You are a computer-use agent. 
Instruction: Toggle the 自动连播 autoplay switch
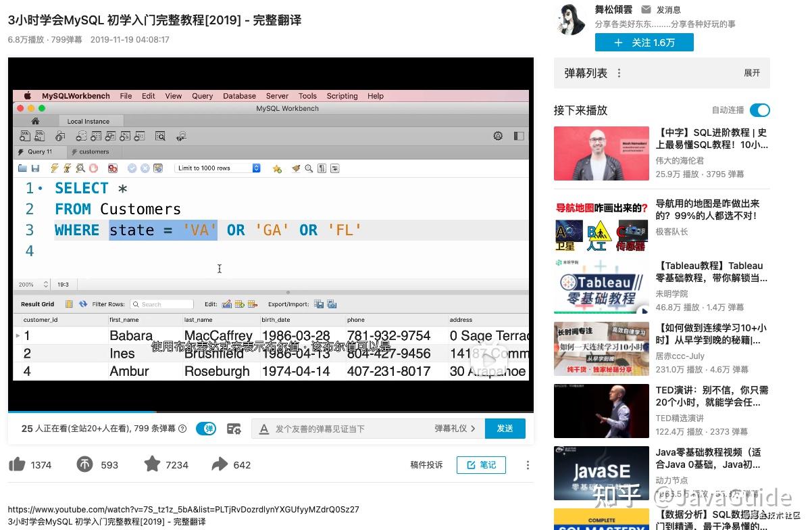tap(760, 110)
